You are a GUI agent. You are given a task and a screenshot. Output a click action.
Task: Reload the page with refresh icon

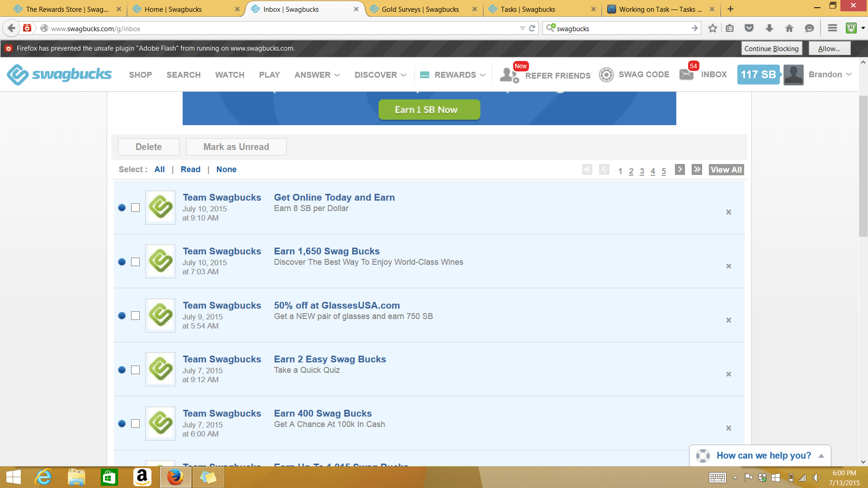[x=532, y=28]
